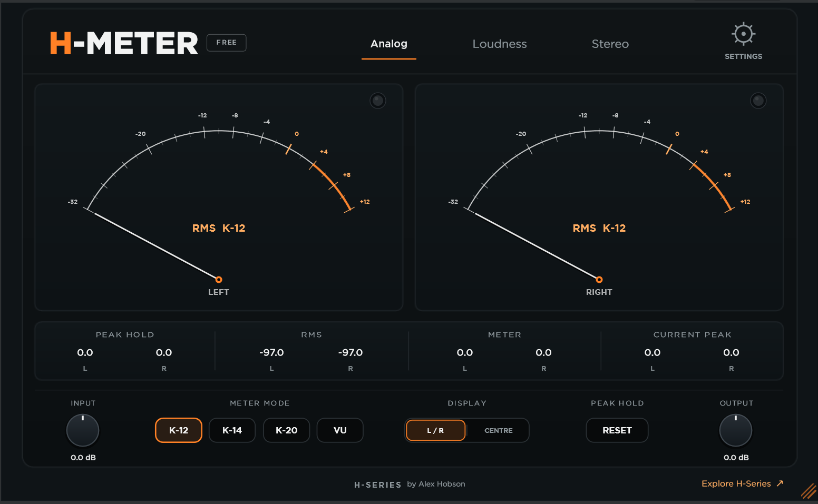Click the left meter clip indicator LED

tap(378, 101)
